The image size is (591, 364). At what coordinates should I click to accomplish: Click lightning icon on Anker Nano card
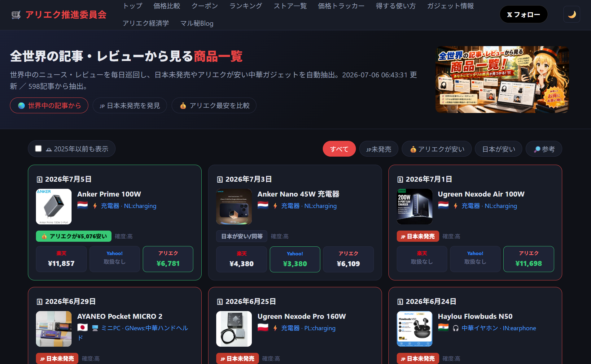pyautogui.click(x=275, y=206)
